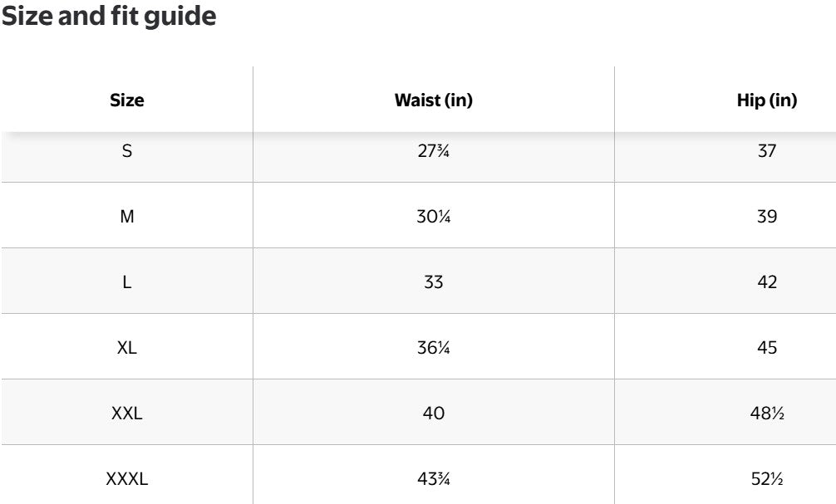Viewport: 836px width, 504px height.
Task: Pick waist value 36¼ in the XL row
Action: tap(433, 347)
